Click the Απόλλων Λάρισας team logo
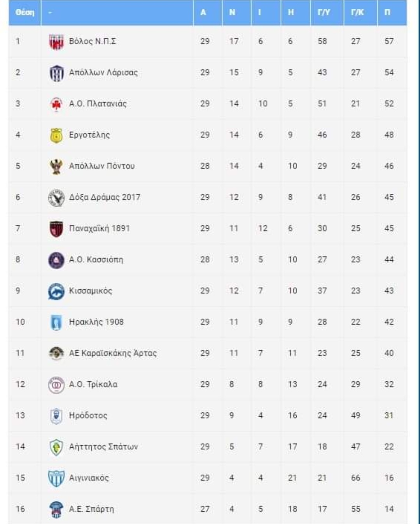 click(56, 73)
